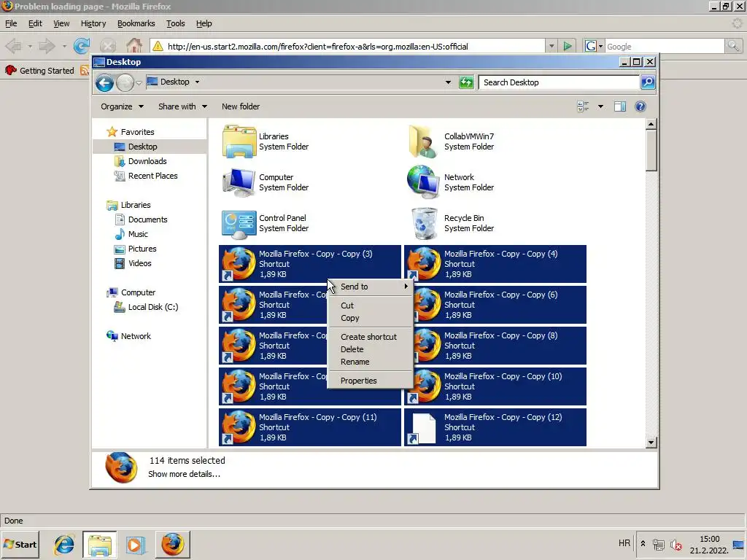Image resolution: width=747 pixels, height=560 pixels.
Task: Choose Rename from the context menu
Action: pyautogui.click(x=370, y=362)
